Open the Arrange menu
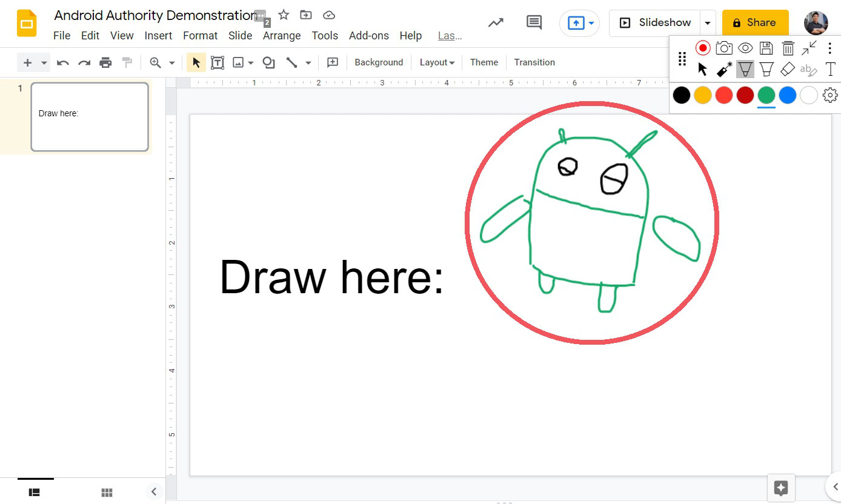This screenshot has height=504, width=841. point(281,36)
